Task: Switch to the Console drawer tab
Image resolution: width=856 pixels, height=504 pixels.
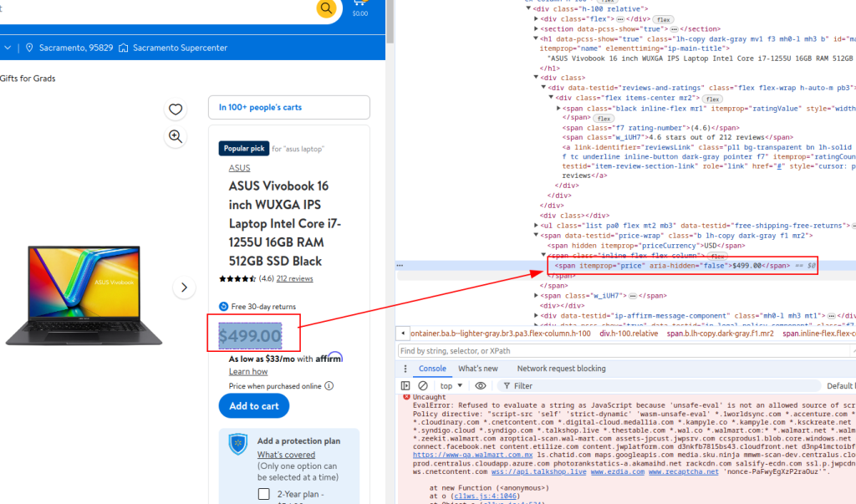Action: pos(432,369)
